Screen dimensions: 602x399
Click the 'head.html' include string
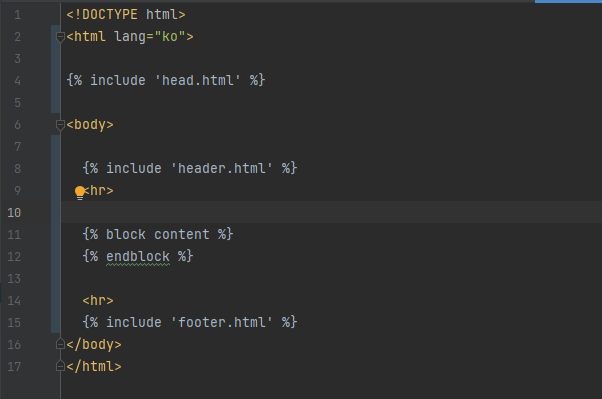(x=198, y=80)
